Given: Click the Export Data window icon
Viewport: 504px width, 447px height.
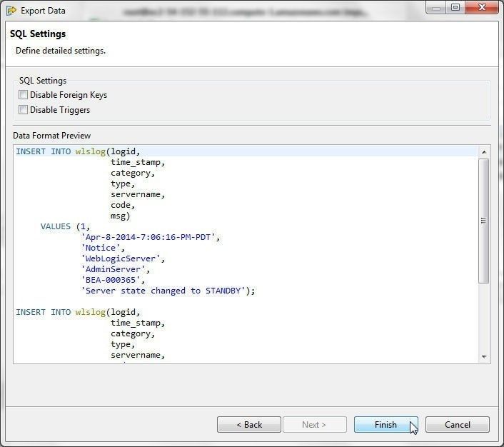Looking at the screenshot, I should 11,11.
